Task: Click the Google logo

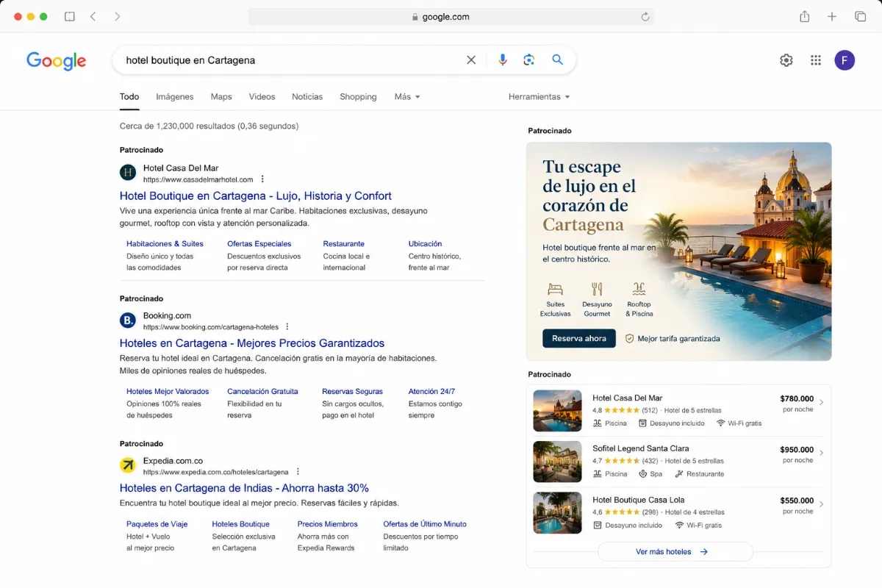Action: tap(57, 61)
